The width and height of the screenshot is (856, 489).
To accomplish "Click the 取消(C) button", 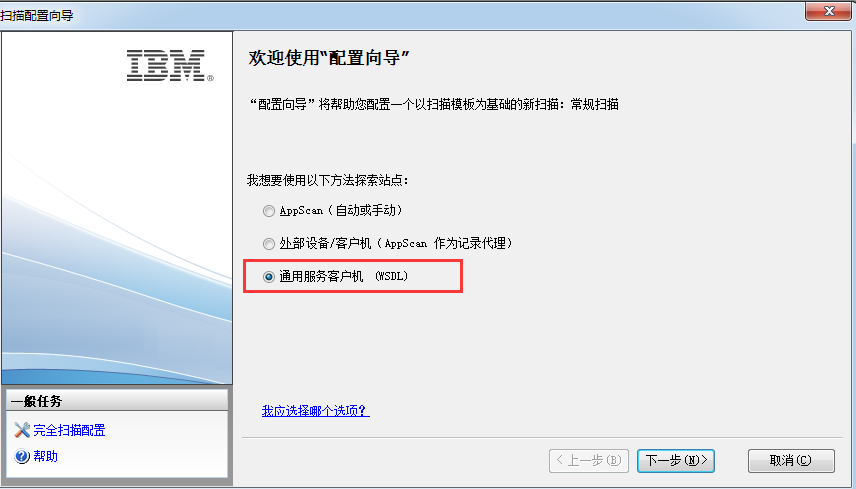I will (791, 461).
